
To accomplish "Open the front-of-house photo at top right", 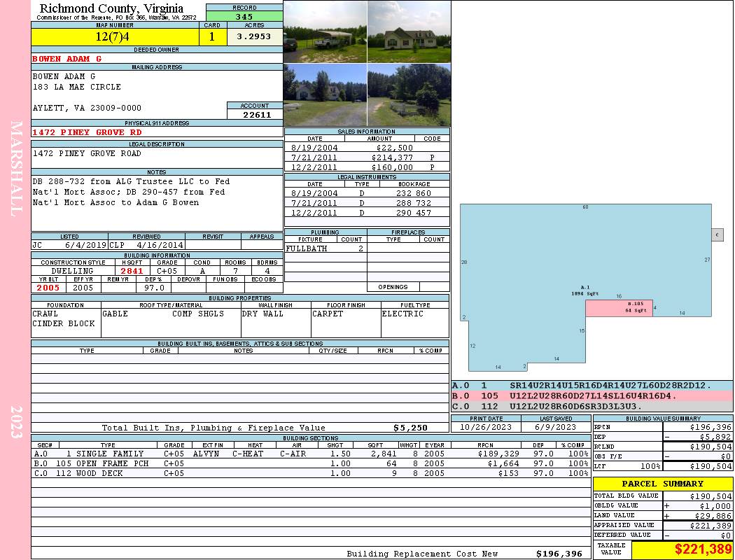I will pyautogui.click(x=409, y=32).
